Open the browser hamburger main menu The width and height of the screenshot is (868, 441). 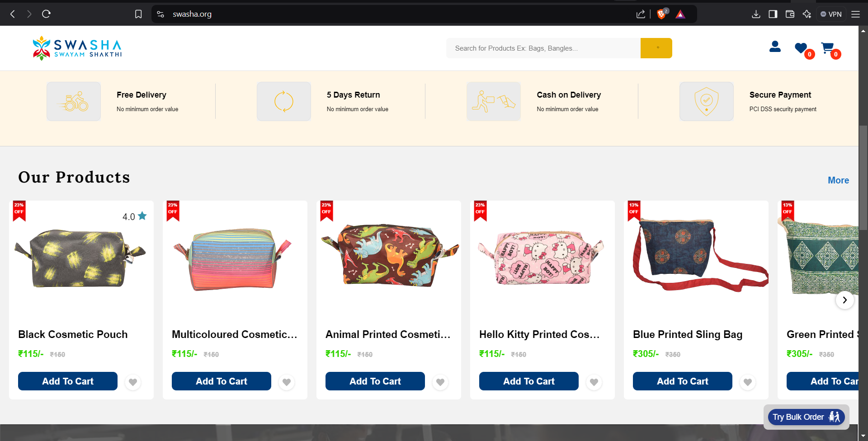click(855, 14)
